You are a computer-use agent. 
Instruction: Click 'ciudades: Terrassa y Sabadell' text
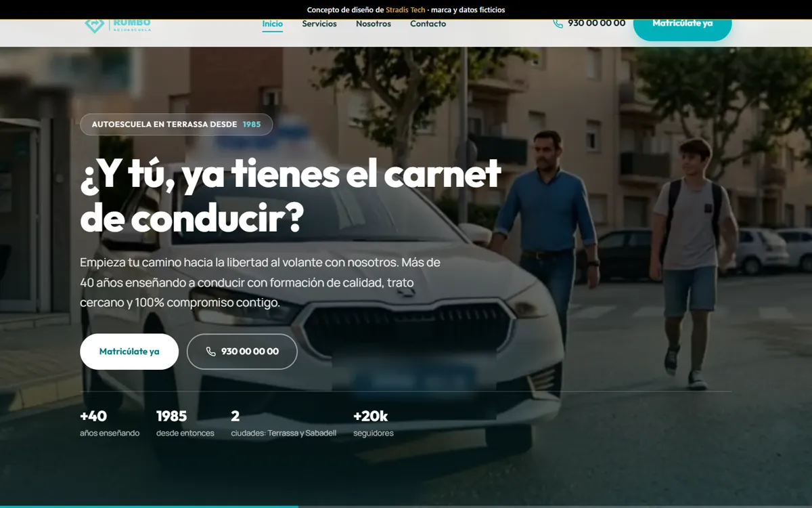click(284, 433)
